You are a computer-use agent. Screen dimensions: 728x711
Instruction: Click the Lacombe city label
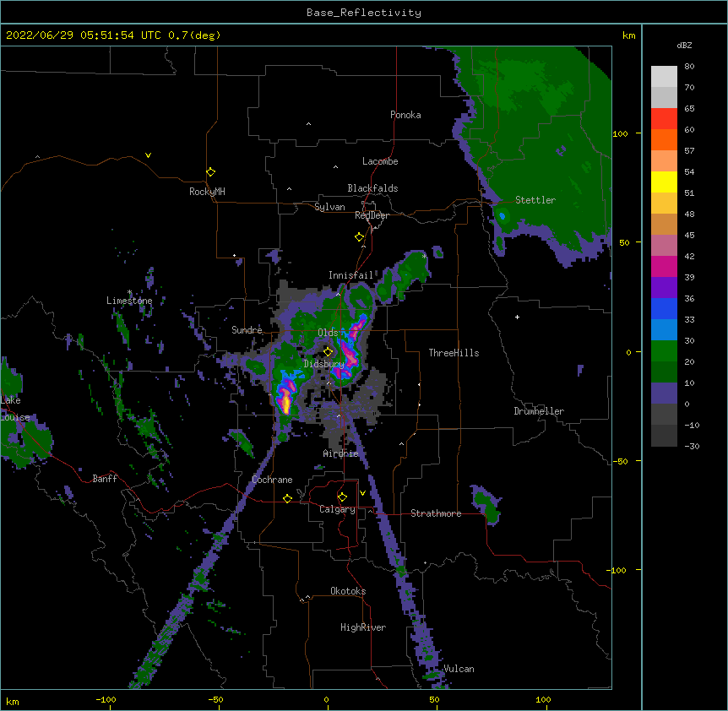tap(380, 161)
